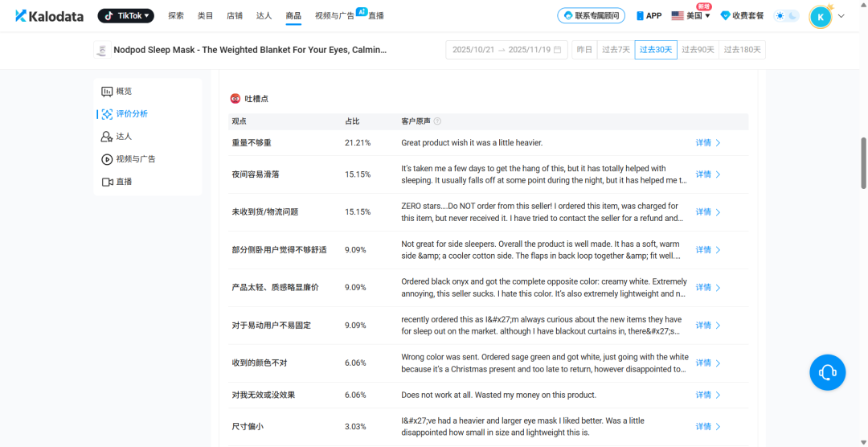Open 详情 for 尺寸偏小
This screenshot has width=868, height=447.
pyautogui.click(x=708, y=427)
